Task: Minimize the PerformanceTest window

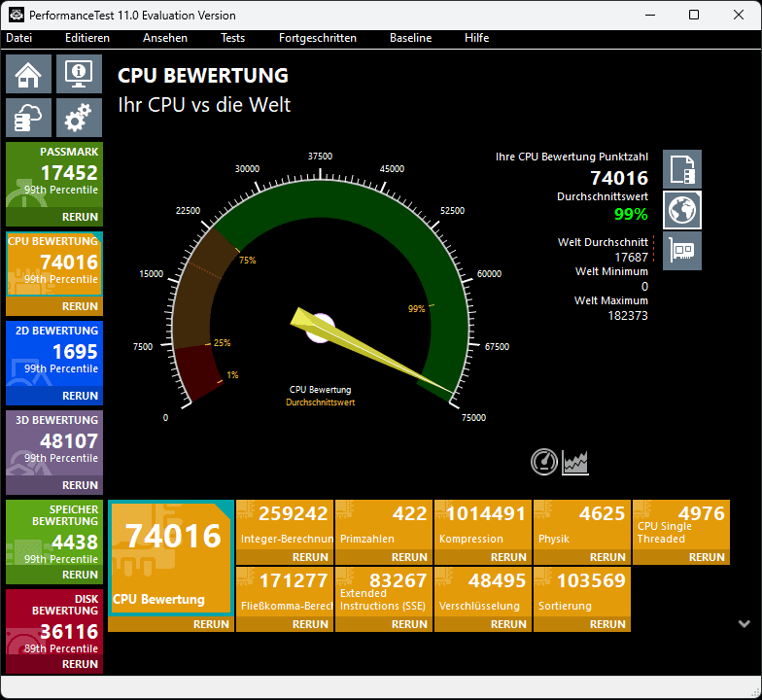Action: pos(650,15)
